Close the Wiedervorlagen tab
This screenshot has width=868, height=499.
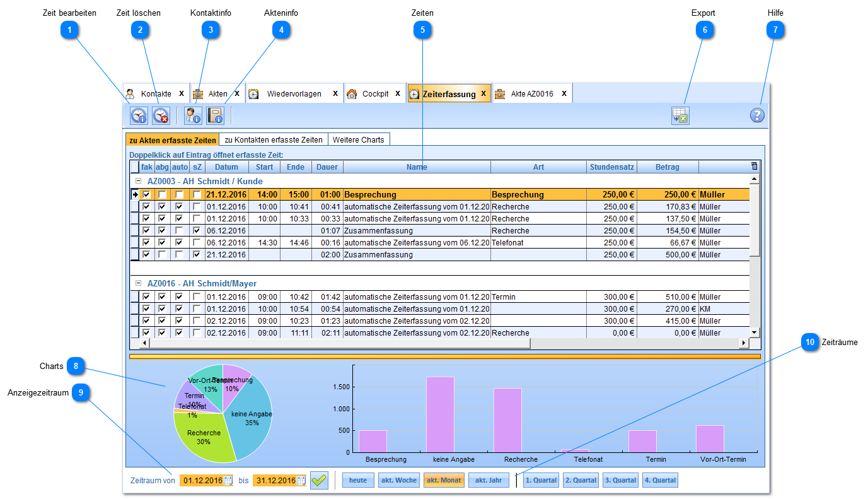pyautogui.click(x=335, y=93)
